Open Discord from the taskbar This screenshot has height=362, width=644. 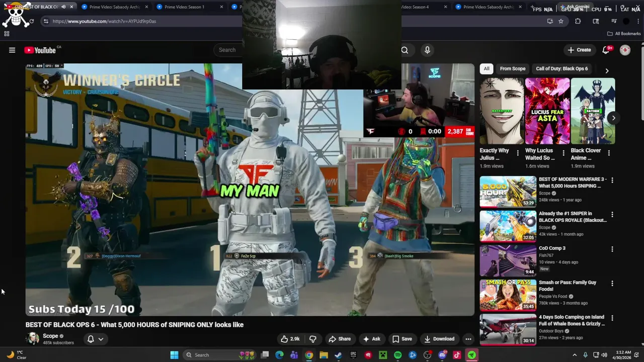442,355
